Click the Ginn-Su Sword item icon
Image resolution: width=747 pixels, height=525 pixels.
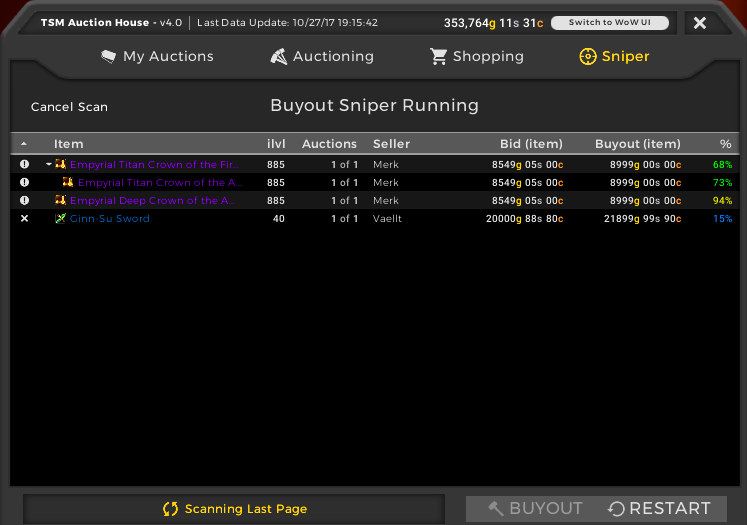60,219
